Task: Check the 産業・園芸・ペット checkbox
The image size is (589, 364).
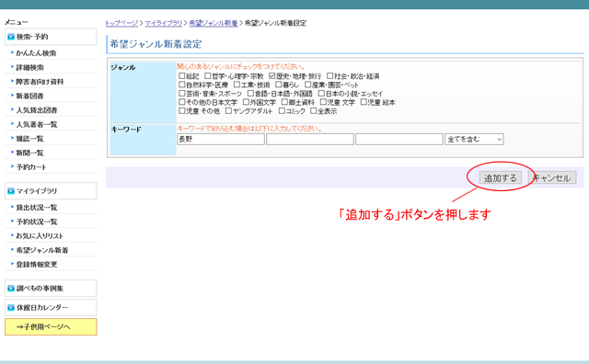Action: [x=308, y=85]
